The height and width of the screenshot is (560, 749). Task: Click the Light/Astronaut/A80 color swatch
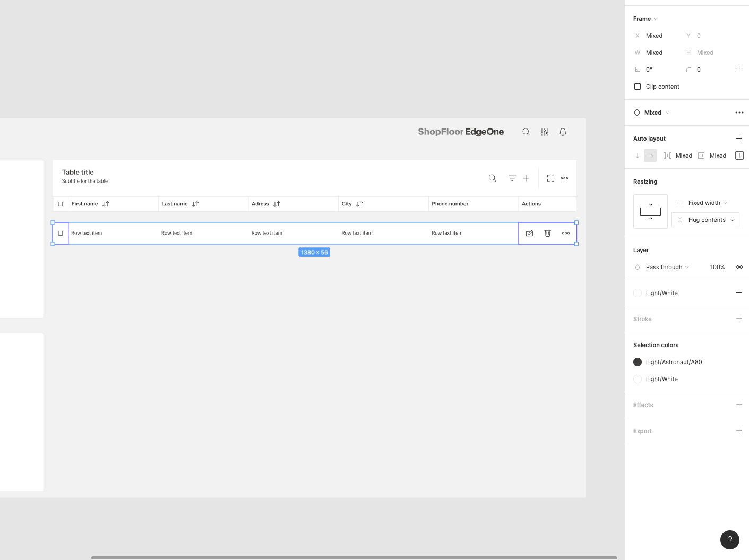click(x=638, y=362)
